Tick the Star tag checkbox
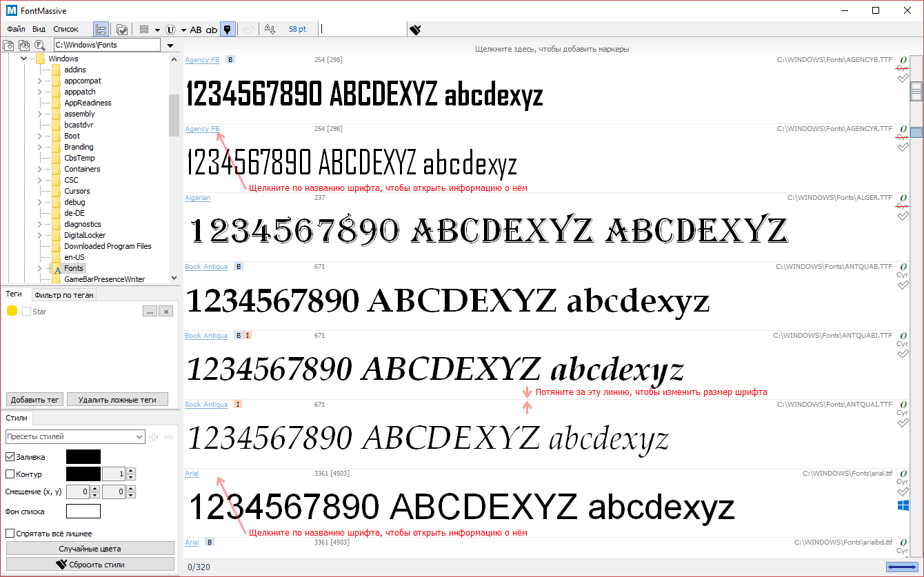This screenshot has width=924, height=577. pyautogui.click(x=27, y=312)
